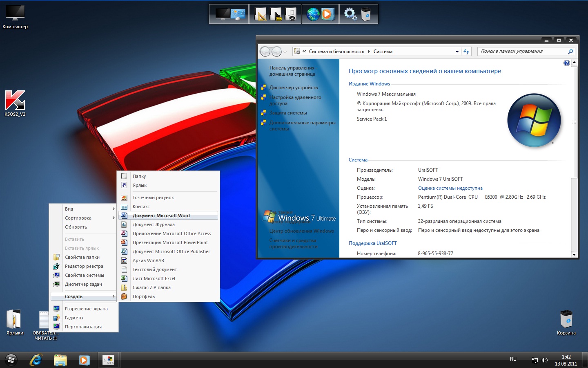Create a new Папку from the submenu
This screenshot has width=588, height=368.
(168, 176)
